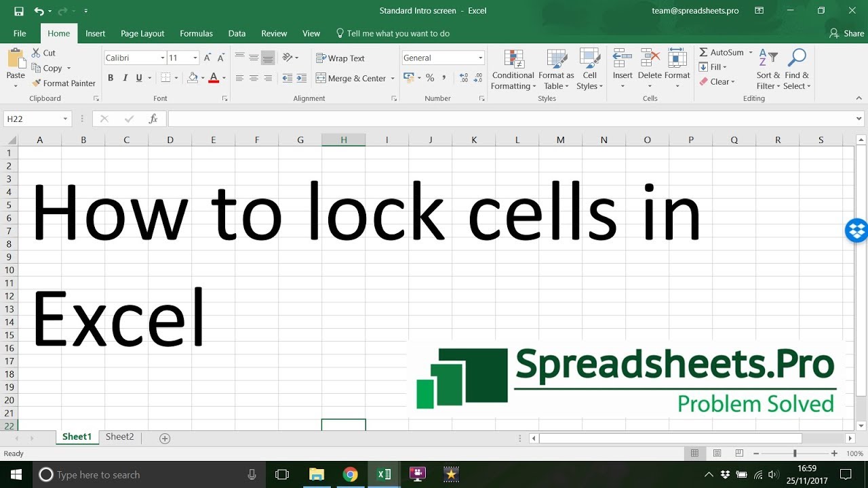
Task: Click the Borders icon
Action: tap(165, 78)
